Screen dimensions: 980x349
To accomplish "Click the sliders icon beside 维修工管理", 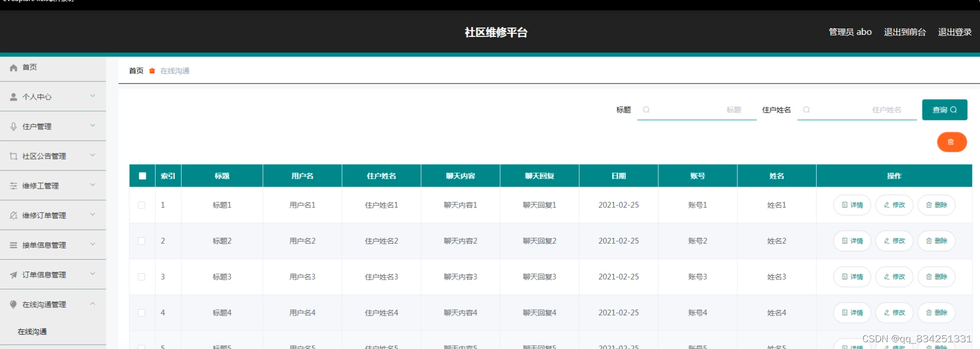I will tap(13, 186).
